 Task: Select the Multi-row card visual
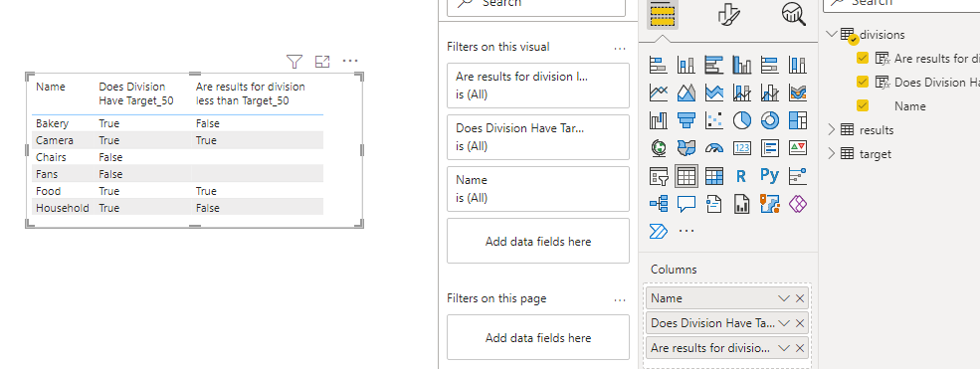(x=769, y=148)
